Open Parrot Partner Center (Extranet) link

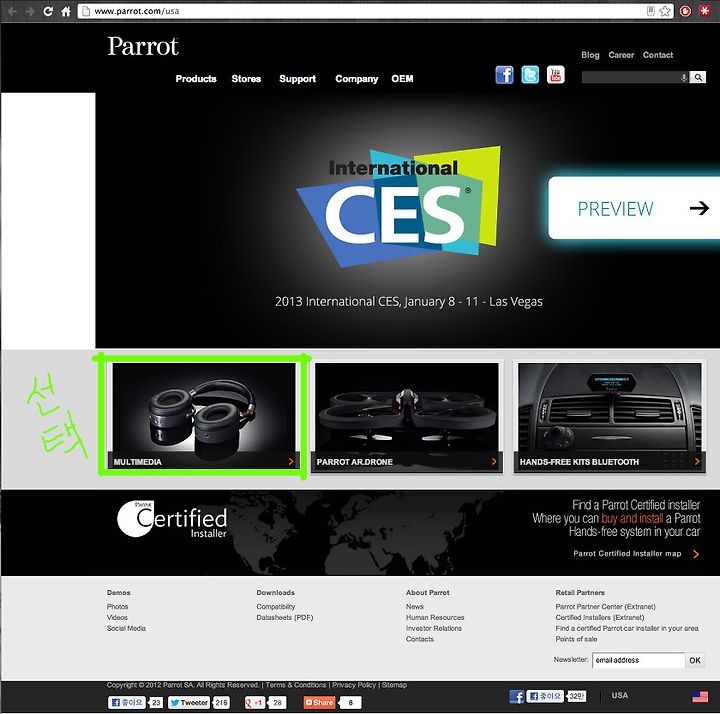pos(606,607)
